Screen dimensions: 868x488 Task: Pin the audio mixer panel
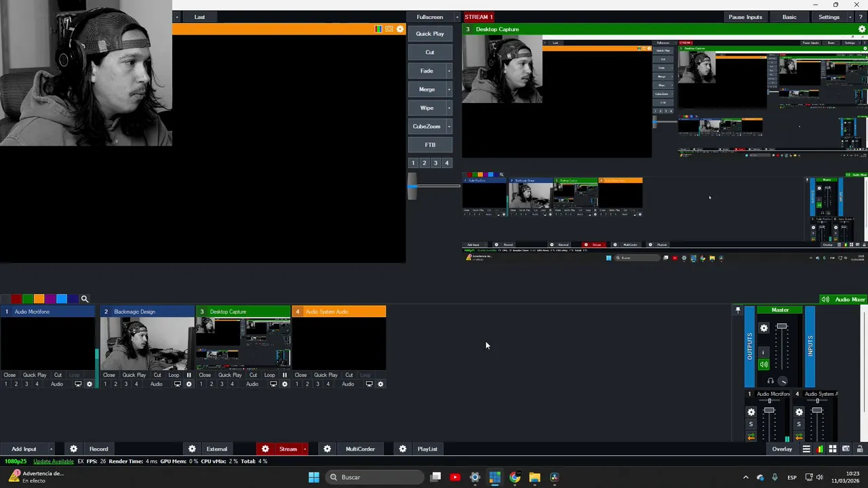[x=738, y=310]
